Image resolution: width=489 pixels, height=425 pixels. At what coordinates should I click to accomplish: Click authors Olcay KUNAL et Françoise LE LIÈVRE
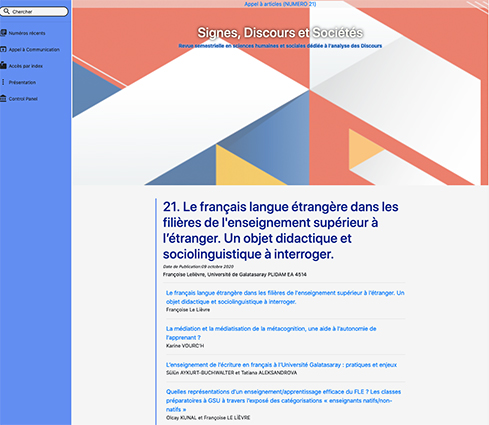coord(208,417)
